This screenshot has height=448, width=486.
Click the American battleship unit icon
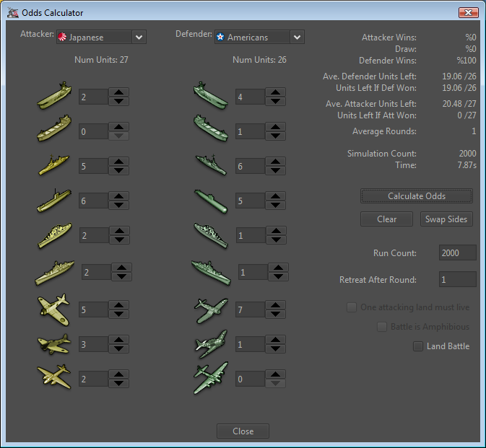(x=211, y=273)
